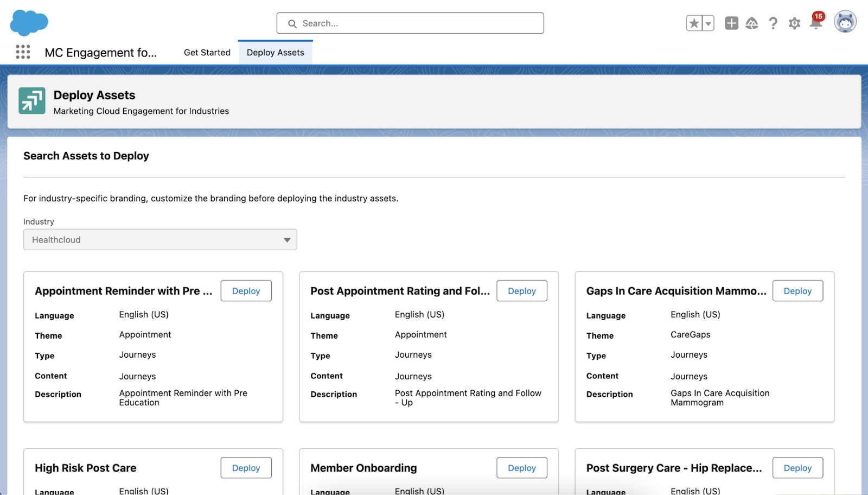Screen dimensions: 868x495
Task: Click the 'Appointment Reminder with Pre Education' description
Action: point(183,398)
